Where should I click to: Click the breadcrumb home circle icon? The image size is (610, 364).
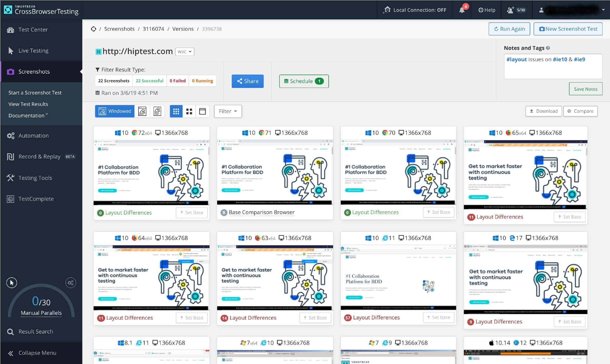pos(94,29)
